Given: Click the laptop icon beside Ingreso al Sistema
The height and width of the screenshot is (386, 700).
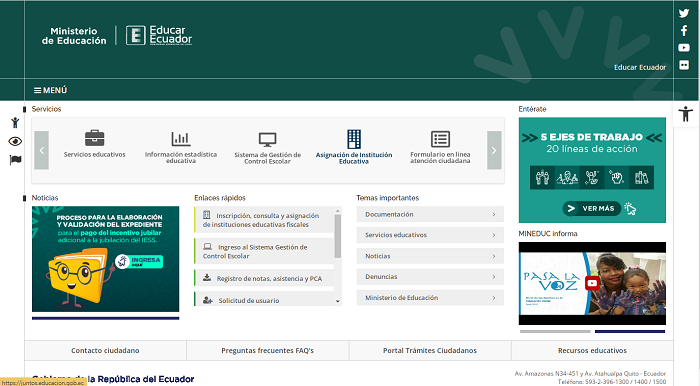Looking at the screenshot, I should point(208,246).
